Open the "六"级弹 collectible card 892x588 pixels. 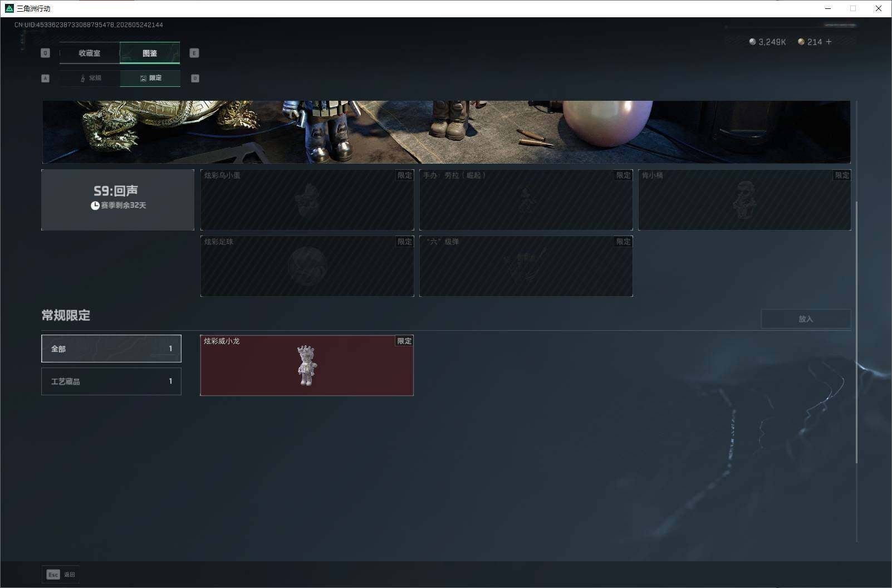click(526, 266)
